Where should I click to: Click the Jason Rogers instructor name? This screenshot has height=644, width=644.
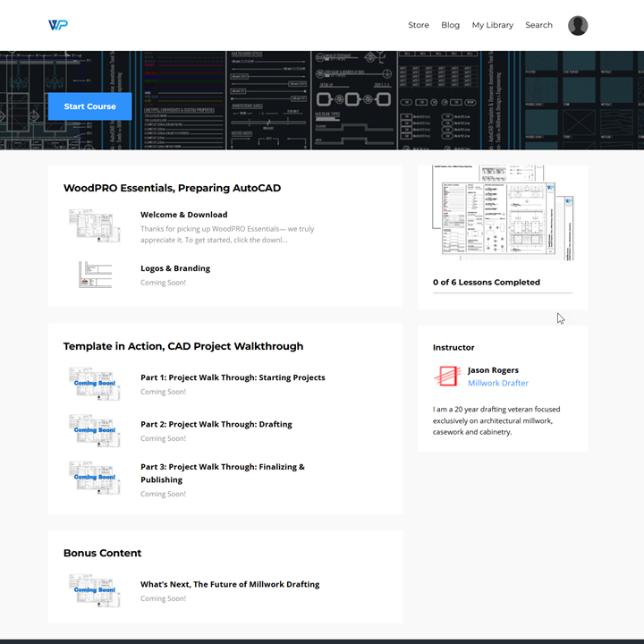[493, 370]
